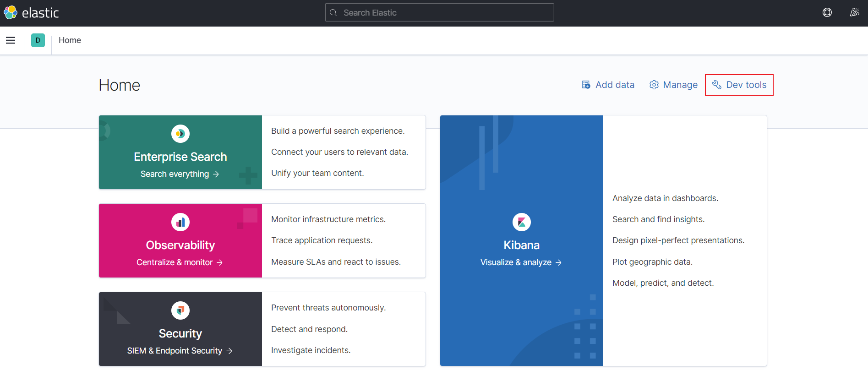
Task: Click 'Trace application requests.' text
Action: [x=322, y=240]
